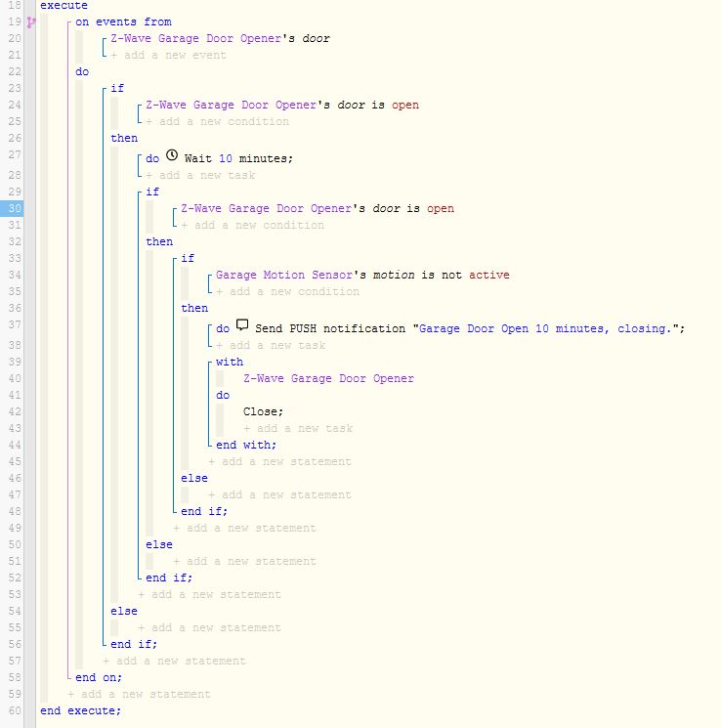Click '+ add a new statement' on line 57
Image resolution: width=721 pixels, height=728 pixels.
point(174,661)
